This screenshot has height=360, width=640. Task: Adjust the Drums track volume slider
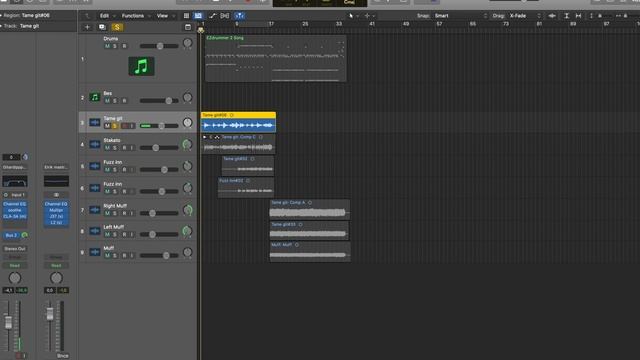point(160,46)
